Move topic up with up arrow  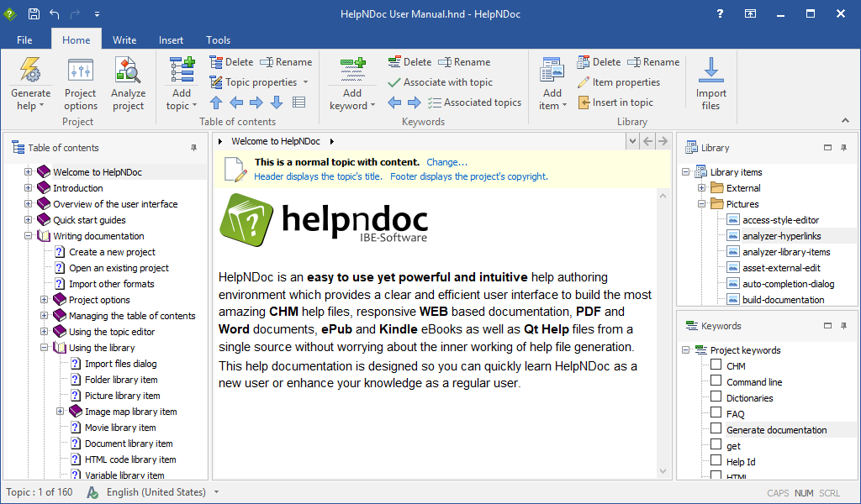click(x=216, y=102)
